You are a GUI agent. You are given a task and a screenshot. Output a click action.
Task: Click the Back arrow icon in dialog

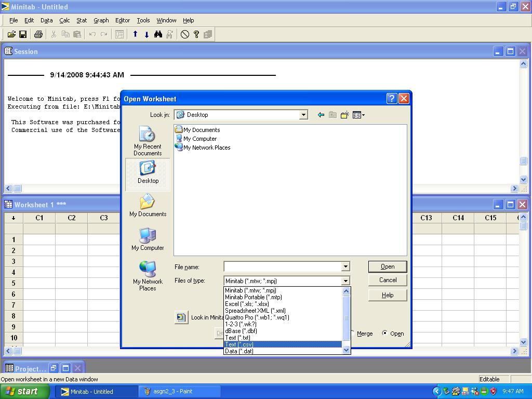click(x=321, y=115)
